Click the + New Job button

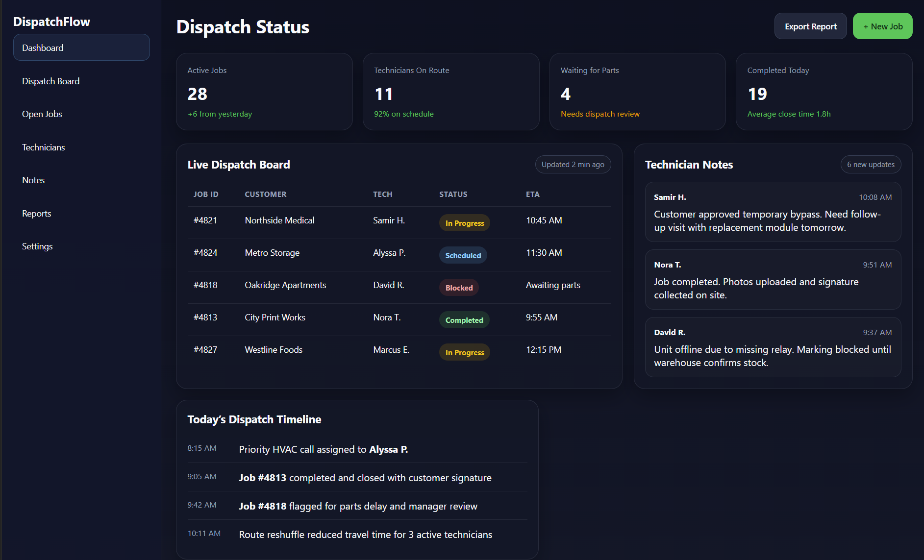click(x=882, y=26)
